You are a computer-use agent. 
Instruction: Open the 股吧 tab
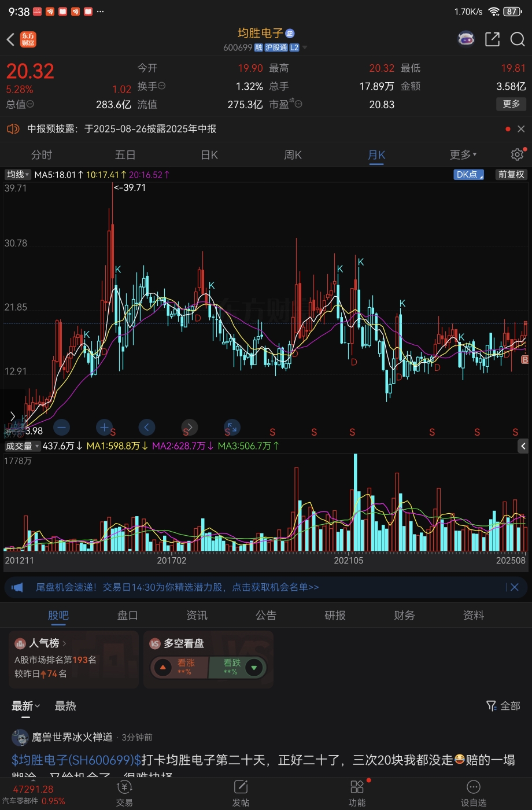(x=58, y=615)
